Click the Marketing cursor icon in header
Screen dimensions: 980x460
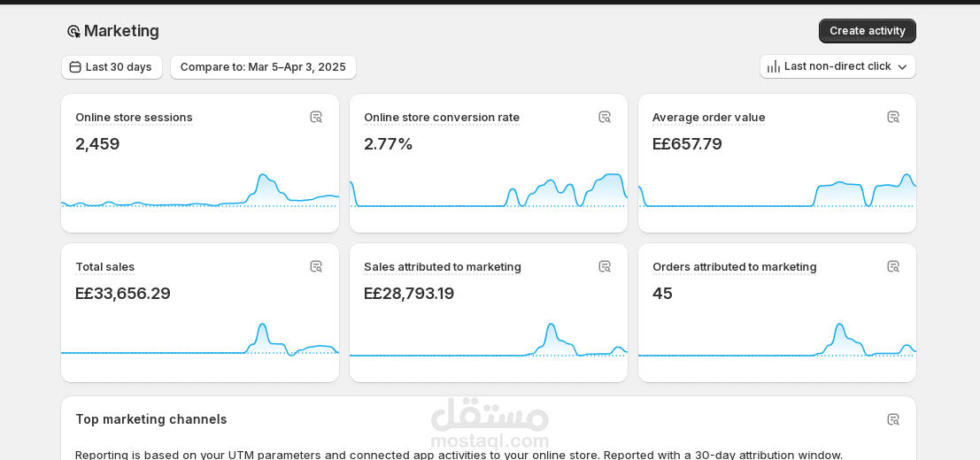[73, 31]
